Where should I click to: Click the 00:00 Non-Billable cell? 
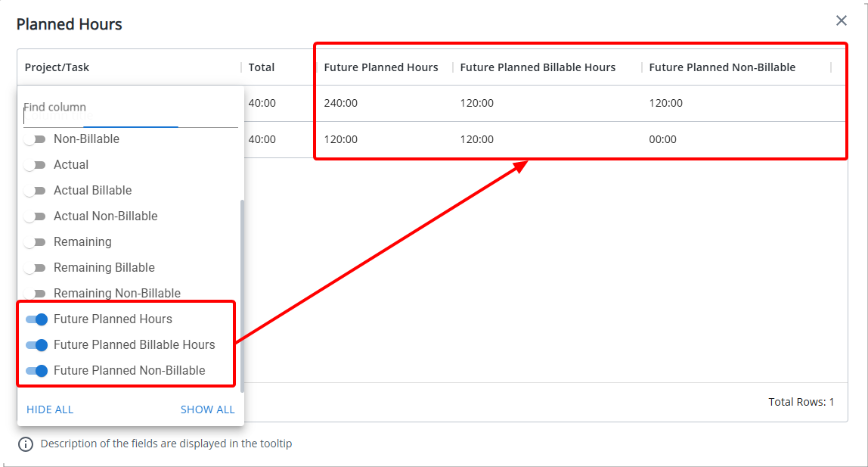click(662, 139)
